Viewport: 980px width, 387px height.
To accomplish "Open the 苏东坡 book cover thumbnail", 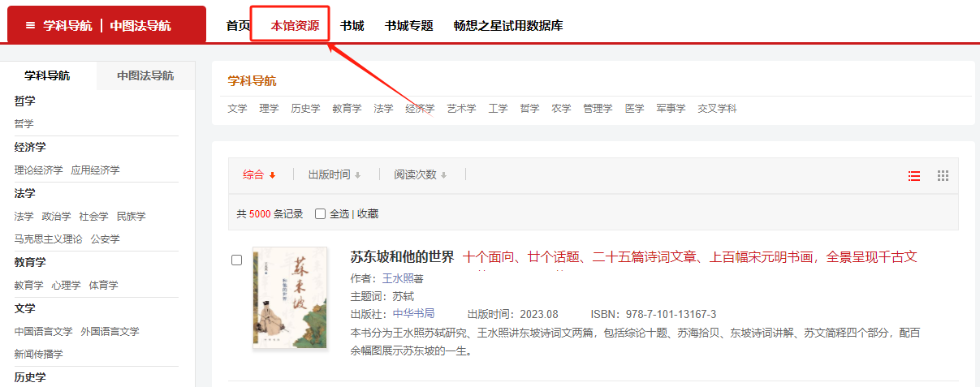I will [290, 298].
